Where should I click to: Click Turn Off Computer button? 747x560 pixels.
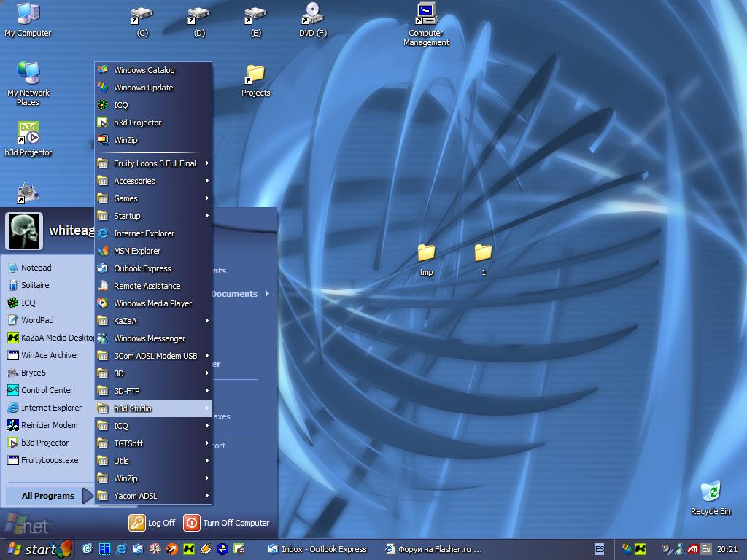[x=226, y=522]
